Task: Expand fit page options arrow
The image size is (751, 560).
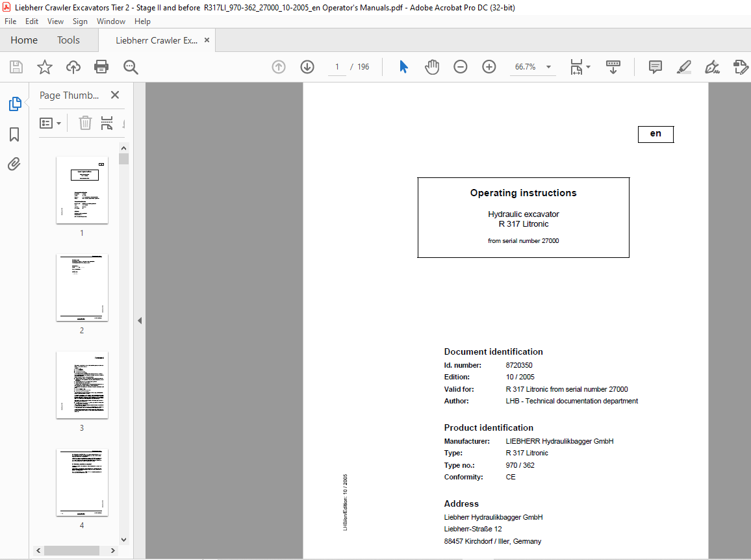Action: pos(588,67)
